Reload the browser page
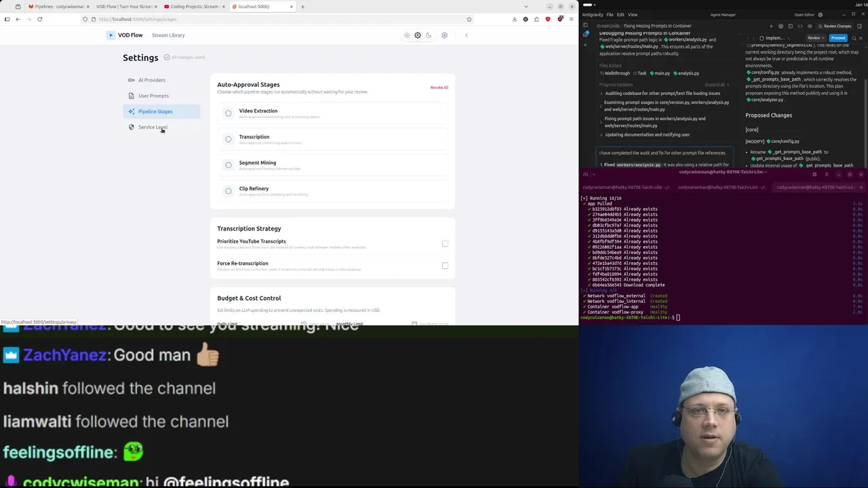Image resolution: width=868 pixels, height=488 pixels. 40,19
